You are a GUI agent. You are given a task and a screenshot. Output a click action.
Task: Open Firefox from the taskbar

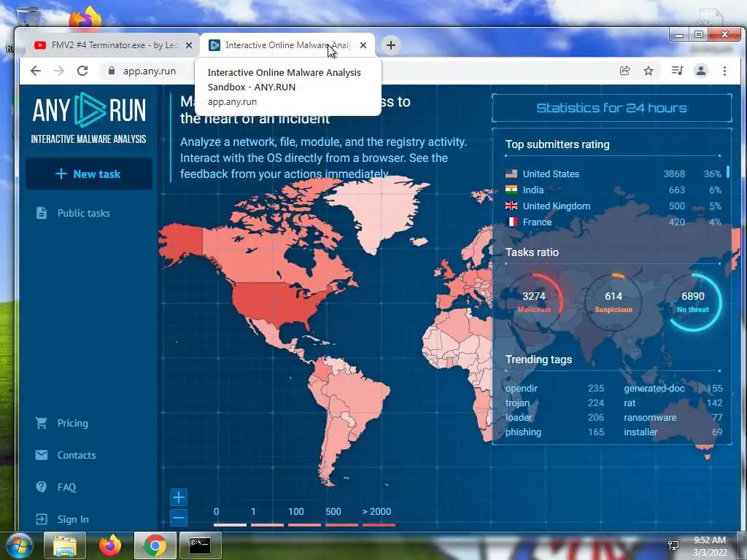[x=110, y=545]
